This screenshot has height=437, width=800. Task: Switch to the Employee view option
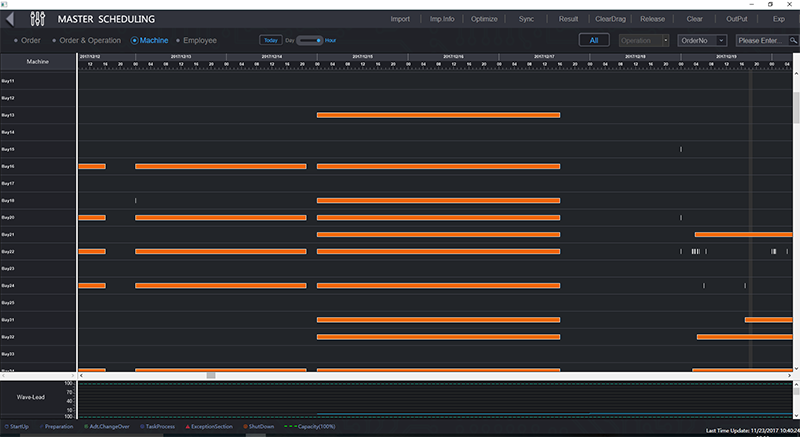pos(178,40)
